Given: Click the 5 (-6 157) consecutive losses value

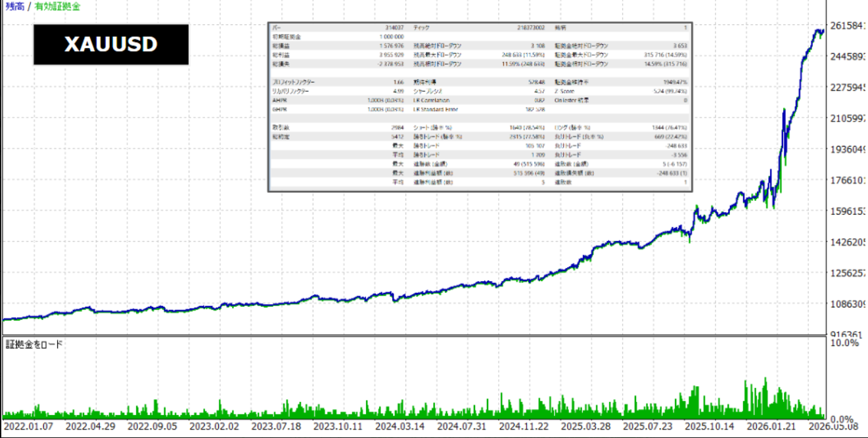Looking at the screenshot, I should [x=675, y=163].
